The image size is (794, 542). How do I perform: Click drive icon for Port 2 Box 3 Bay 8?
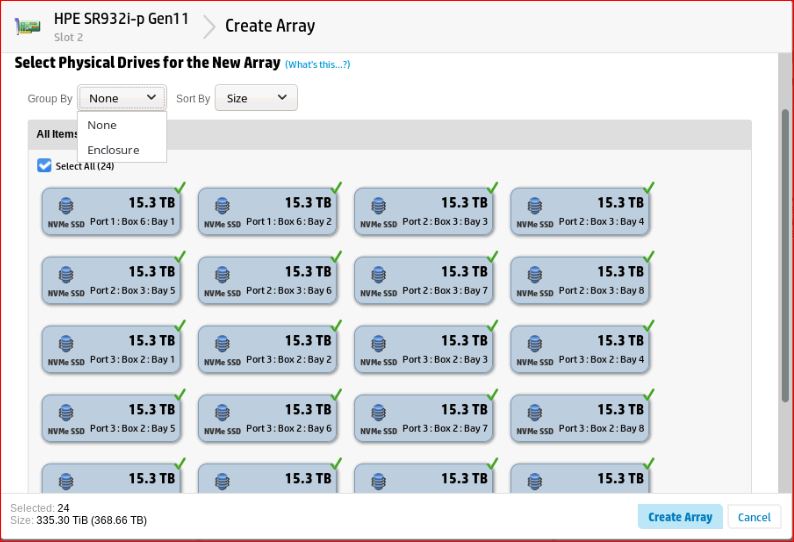[x=534, y=276]
